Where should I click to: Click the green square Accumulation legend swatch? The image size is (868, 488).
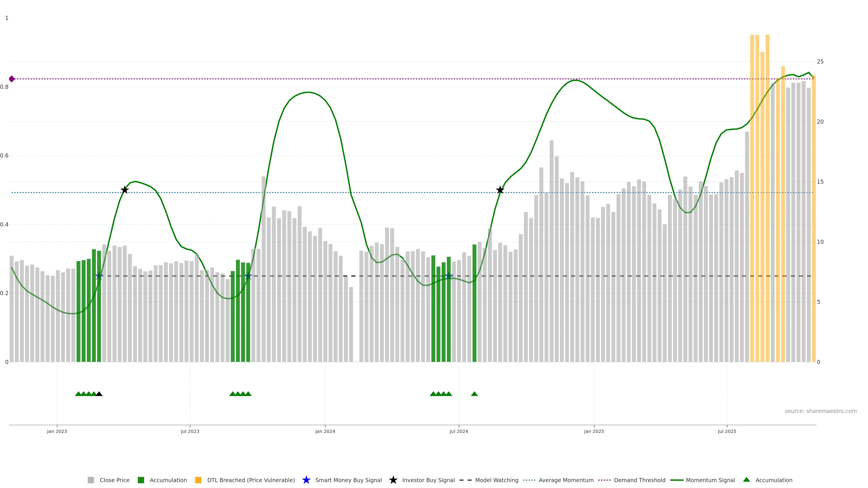141,480
